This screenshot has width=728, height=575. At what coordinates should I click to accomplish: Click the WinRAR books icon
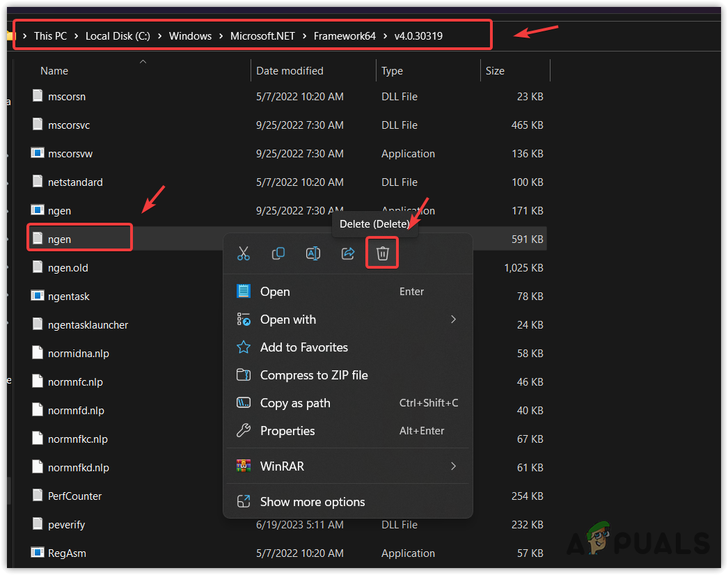(x=244, y=466)
